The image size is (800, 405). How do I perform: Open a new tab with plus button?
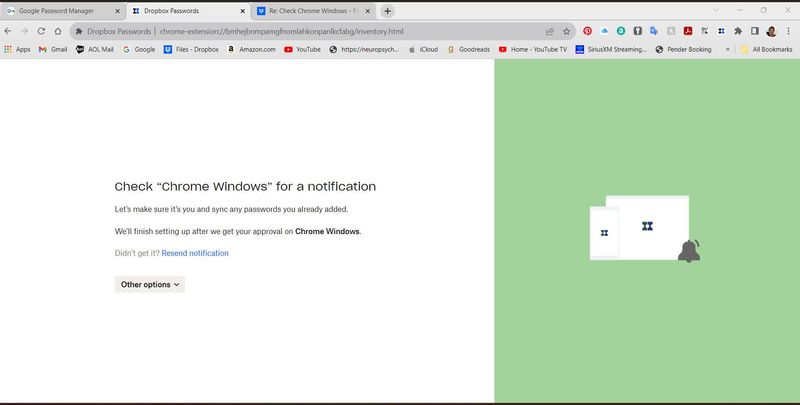[x=387, y=11]
